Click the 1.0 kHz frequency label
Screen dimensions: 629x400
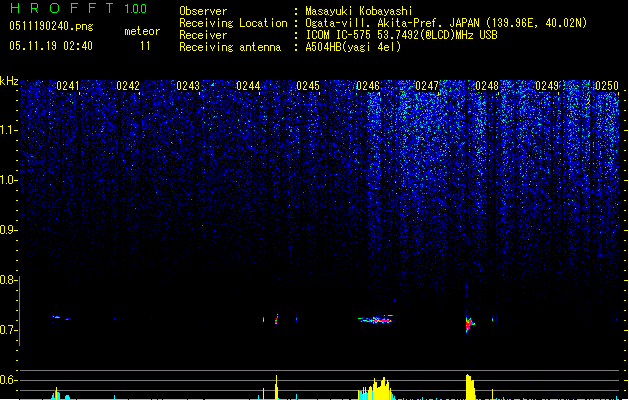click(x=8, y=180)
